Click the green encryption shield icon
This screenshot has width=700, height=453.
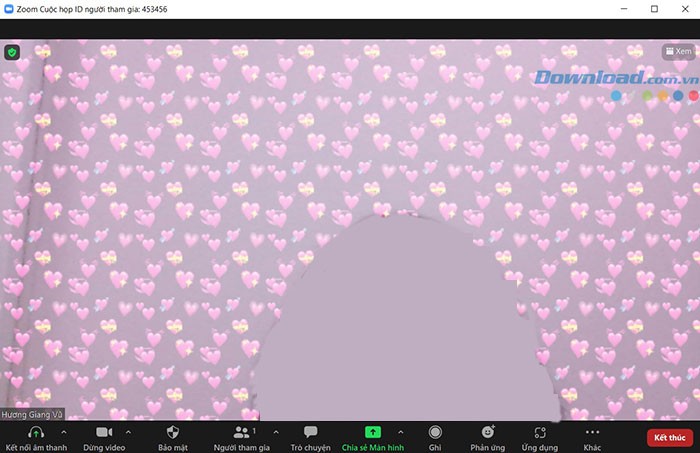click(12, 51)
